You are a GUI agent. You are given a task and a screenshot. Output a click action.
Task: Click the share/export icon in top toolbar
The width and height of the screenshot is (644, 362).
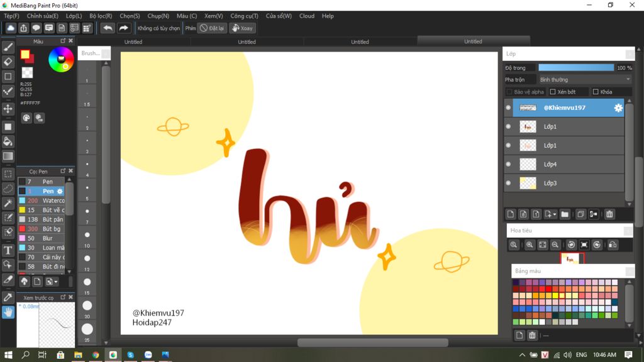tap(23, 28)
